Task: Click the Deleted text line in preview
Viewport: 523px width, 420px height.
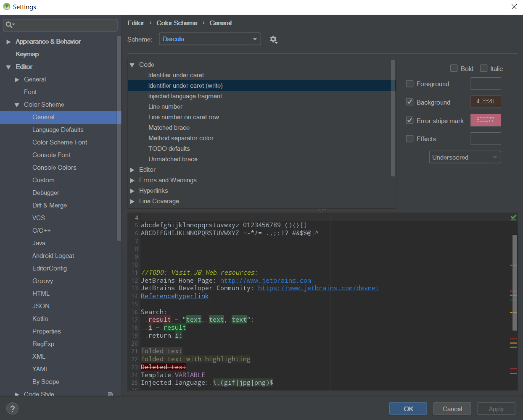Action: coord(163,367)
